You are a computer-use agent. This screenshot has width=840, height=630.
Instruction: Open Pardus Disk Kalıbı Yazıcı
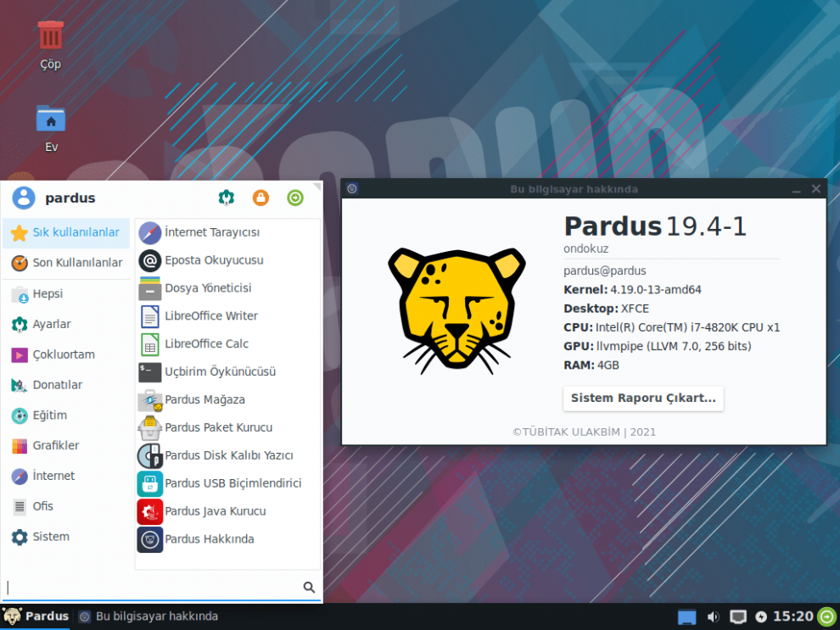(x=227, y=455)
